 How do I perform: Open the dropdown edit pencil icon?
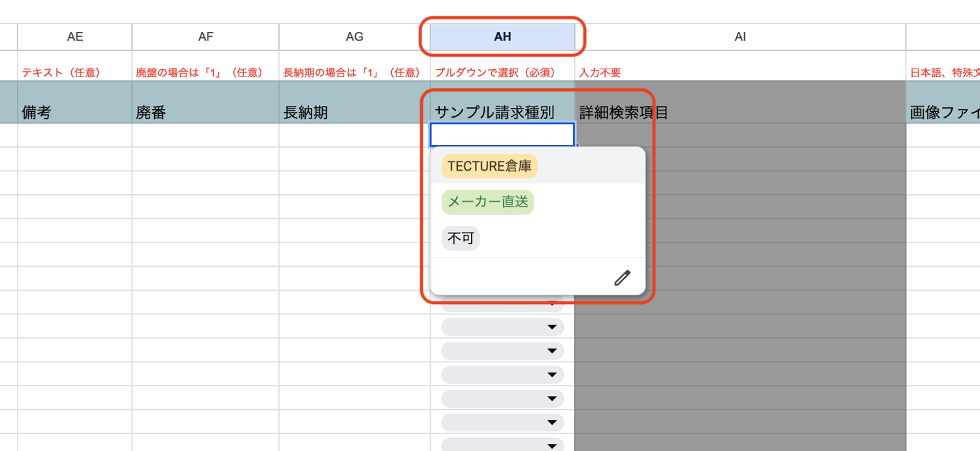click(x=622, y=278)
